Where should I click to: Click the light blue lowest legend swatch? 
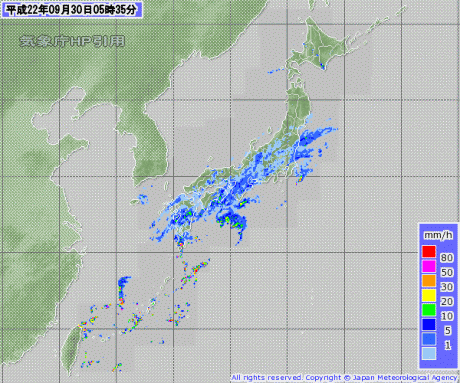[429, 354]
